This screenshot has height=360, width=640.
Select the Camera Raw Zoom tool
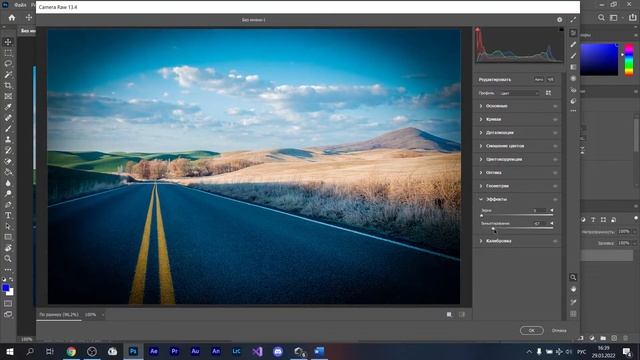(x=573, y=277)
